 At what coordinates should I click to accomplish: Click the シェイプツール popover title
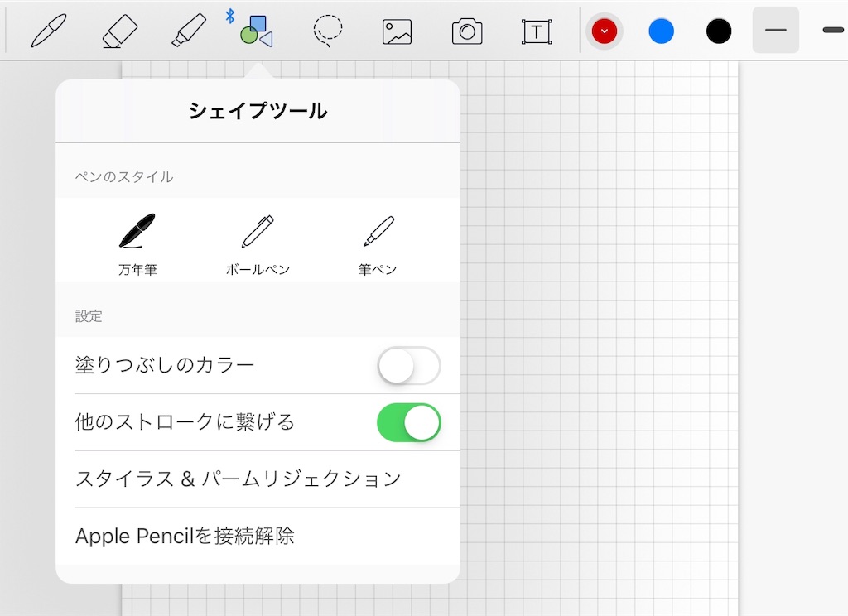tap(258, 111)
